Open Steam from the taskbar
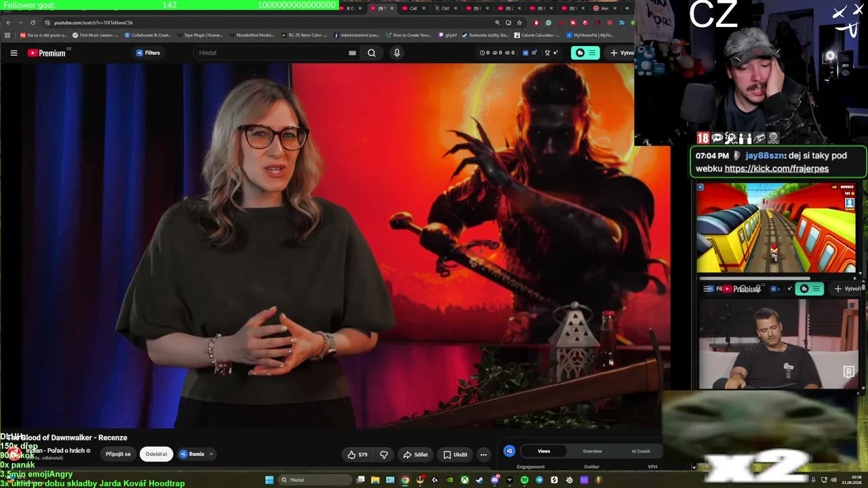Image resolution: width=868 pixels, height=488 pixels. pos(479,480)
